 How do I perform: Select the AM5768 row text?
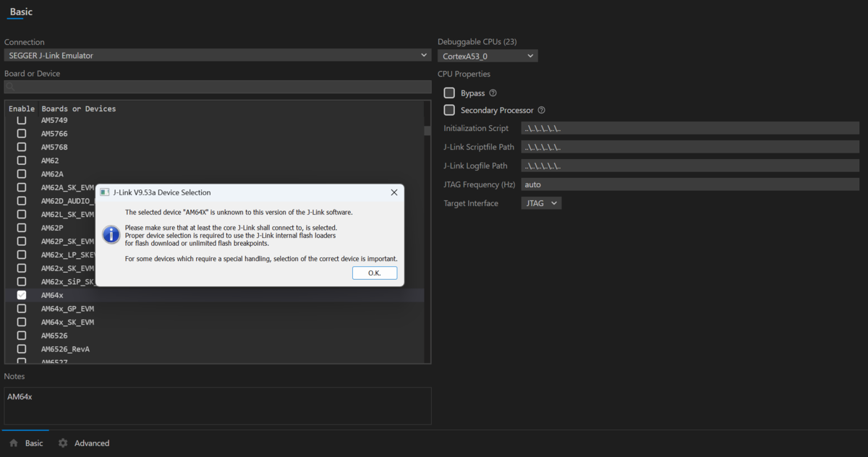pyautogui.click(x=54, y=147)
